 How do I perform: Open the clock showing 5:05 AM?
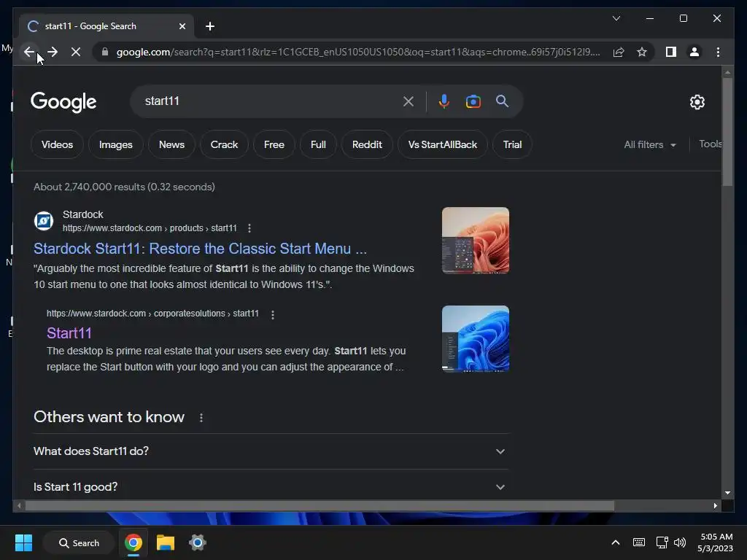716,542
